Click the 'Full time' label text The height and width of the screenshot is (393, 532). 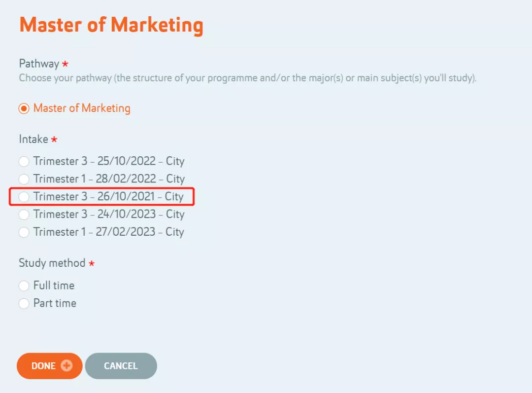[54, 286]
